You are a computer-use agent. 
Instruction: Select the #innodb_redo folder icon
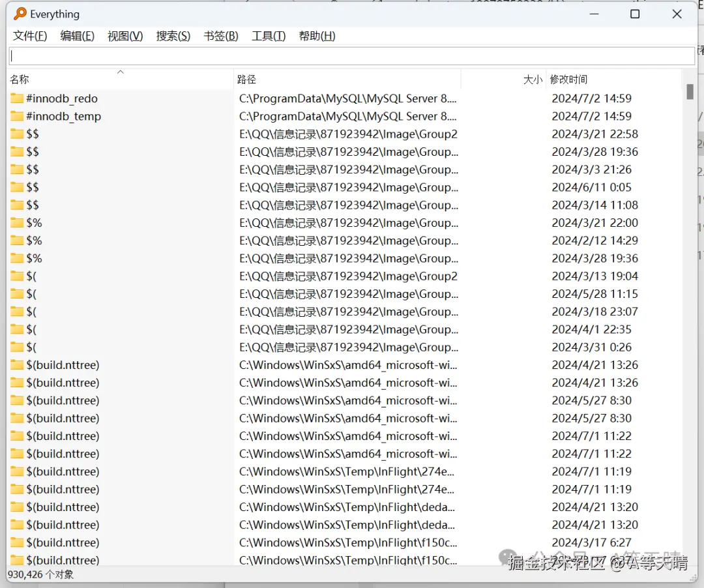pyautogui.click(x=17, y=98)
